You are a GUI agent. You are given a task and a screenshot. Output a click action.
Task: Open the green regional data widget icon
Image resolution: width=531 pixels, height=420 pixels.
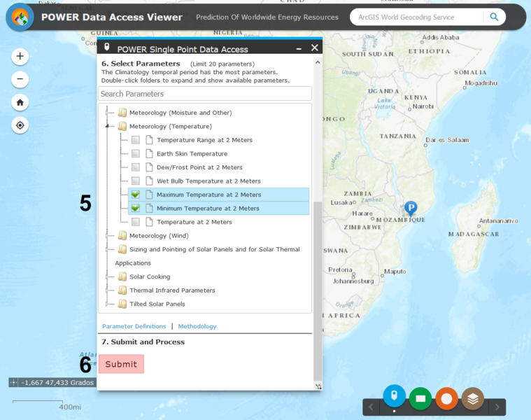(420, 399)
